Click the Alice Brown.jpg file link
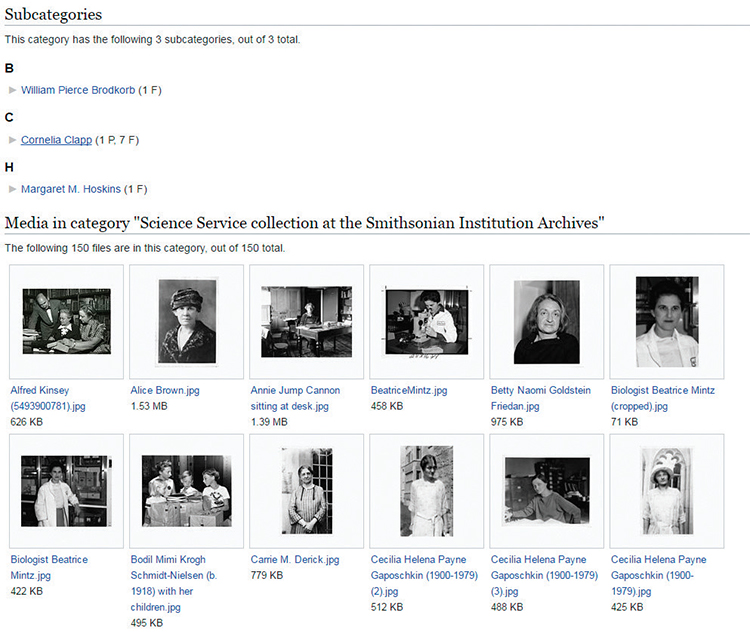This screenshot has width=750, height=634. pos(165,390)
